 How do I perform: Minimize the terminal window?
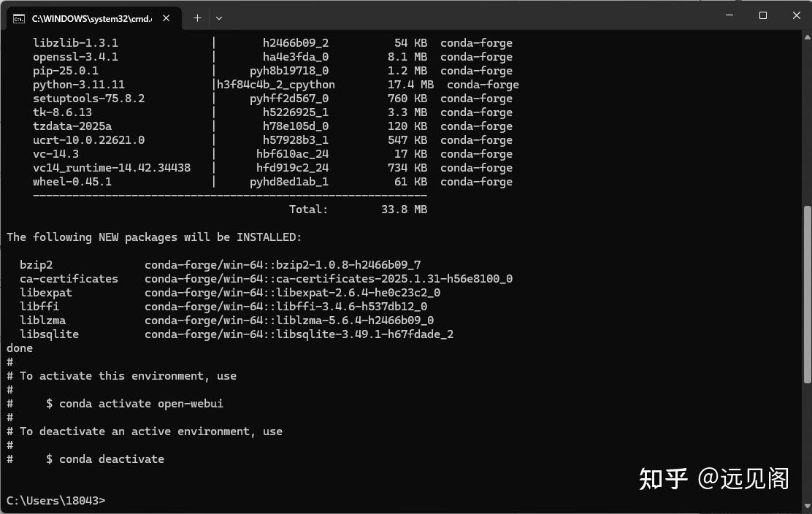(727, 15)
